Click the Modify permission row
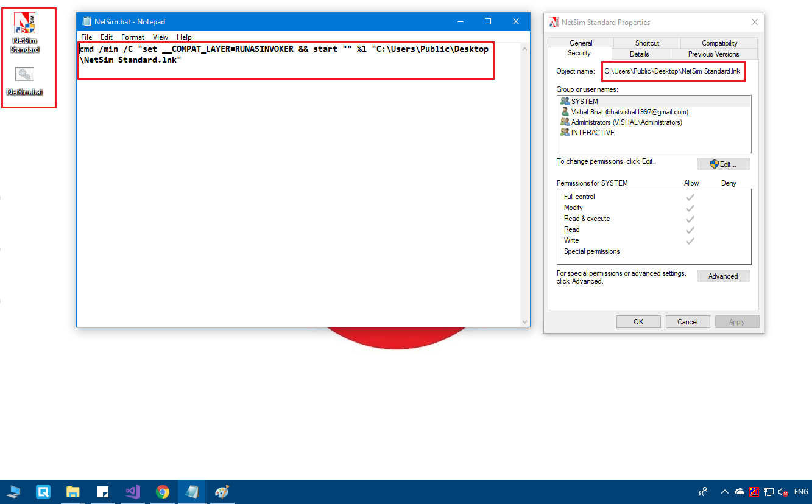Image resolution: width=812 pixels, height=504 pixels. [654, 208]
